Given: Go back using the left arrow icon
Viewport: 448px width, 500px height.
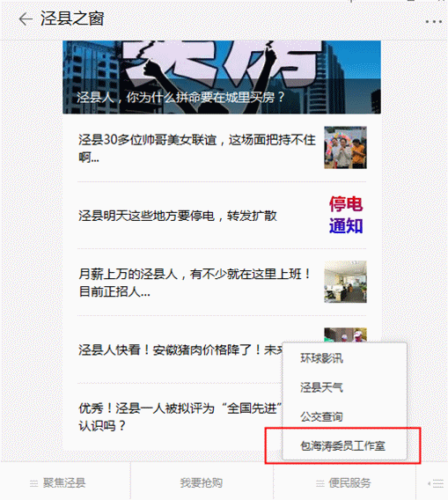Looking at the screenshot, I should (26, 19).
